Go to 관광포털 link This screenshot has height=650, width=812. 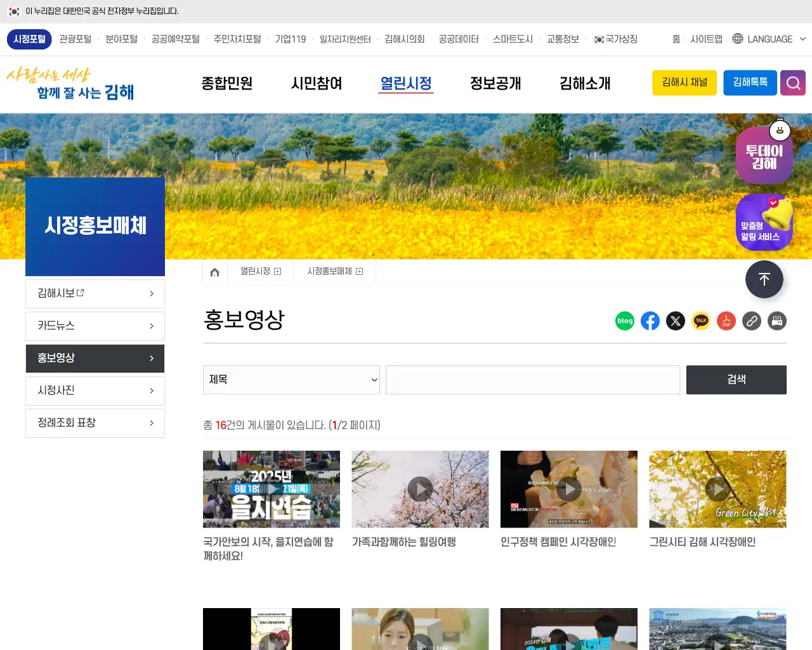[75, 39]
